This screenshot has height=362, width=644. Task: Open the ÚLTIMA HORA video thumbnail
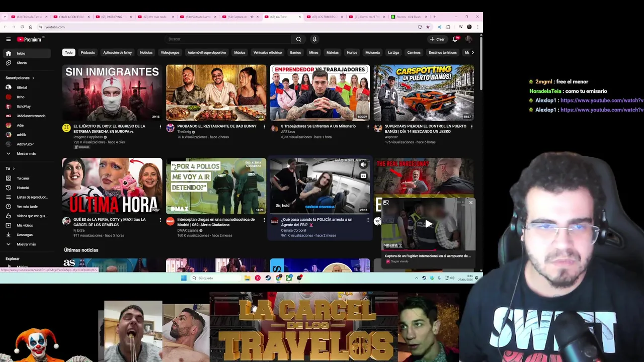tap(112, 186)
